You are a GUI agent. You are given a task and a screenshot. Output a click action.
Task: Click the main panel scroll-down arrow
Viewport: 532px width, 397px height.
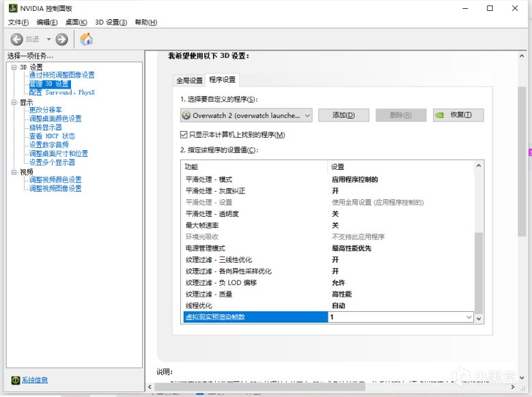point(522,377)
